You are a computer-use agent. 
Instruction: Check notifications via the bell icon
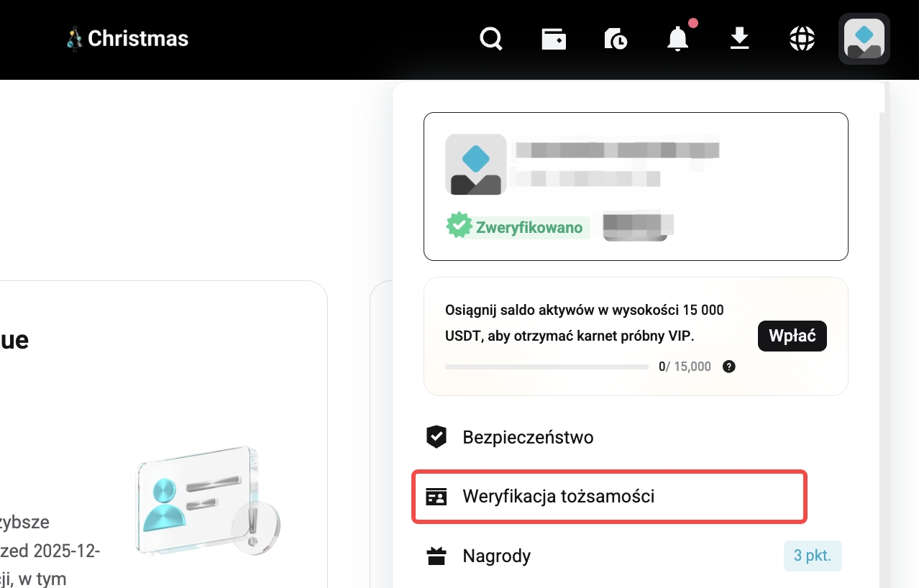(x=677, y=39)
